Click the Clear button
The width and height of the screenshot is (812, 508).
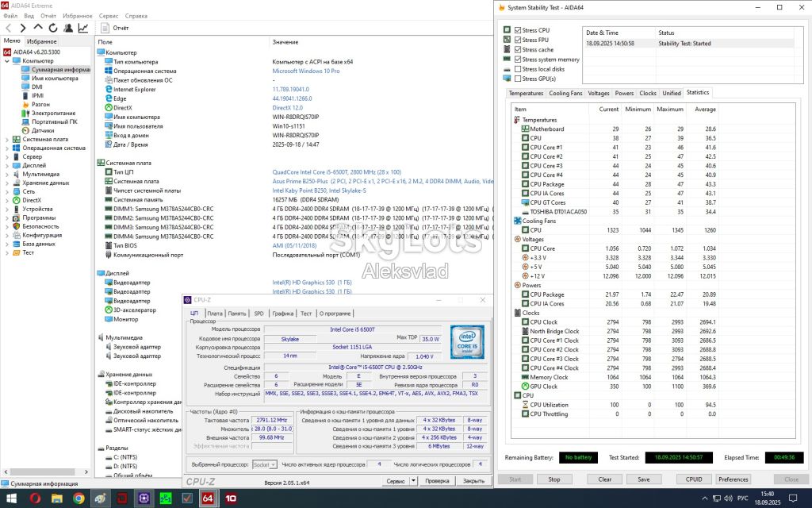[605, 479]
